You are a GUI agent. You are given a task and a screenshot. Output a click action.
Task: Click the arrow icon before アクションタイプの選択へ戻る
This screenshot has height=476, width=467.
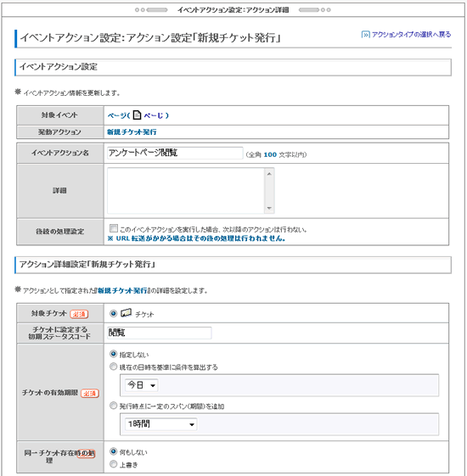(x=365, y=35)
